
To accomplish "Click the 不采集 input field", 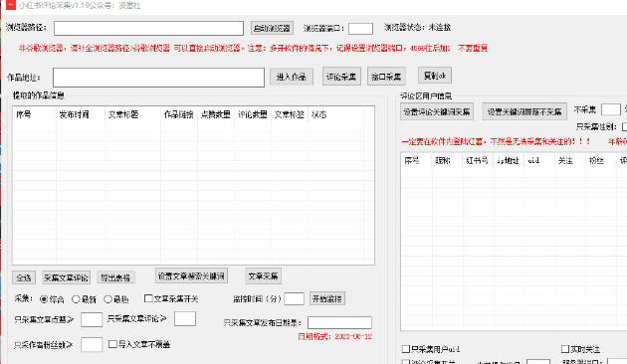I will pos(611,109).
